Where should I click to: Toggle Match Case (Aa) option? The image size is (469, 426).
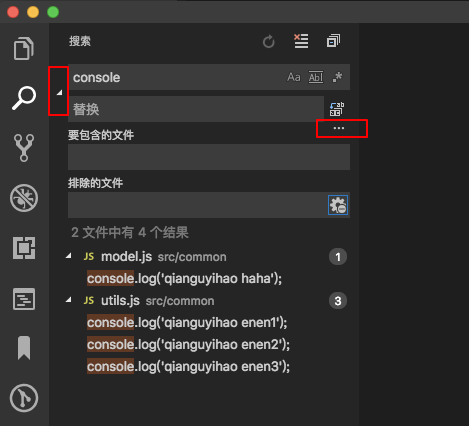pyautogui.click(x=294, y=77)
